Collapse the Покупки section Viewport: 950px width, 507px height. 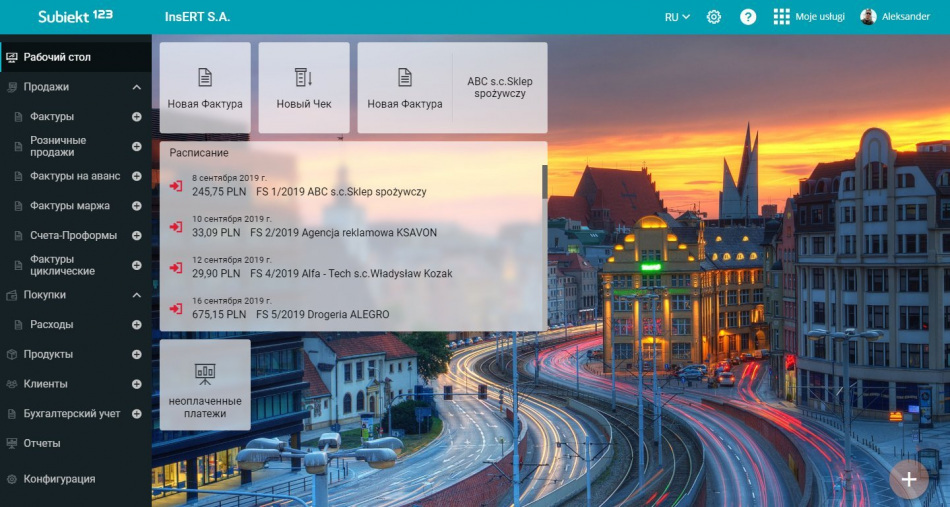tap(137, 295)
